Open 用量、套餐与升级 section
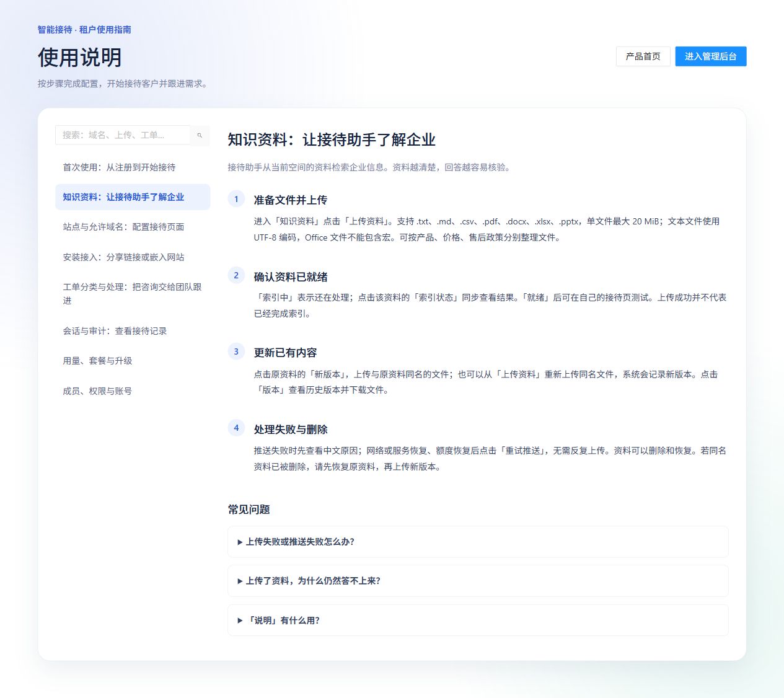784x698 pixels. point(133,361)
